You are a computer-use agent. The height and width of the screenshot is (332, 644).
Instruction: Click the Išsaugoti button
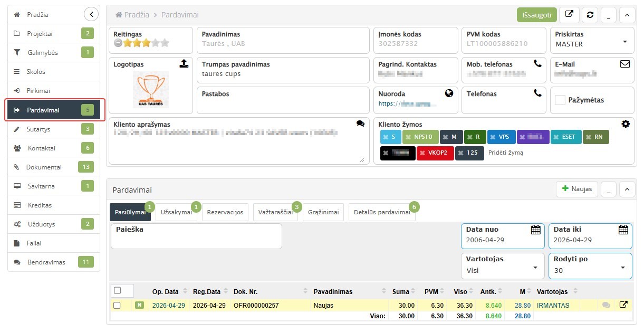tap(536, 15)
